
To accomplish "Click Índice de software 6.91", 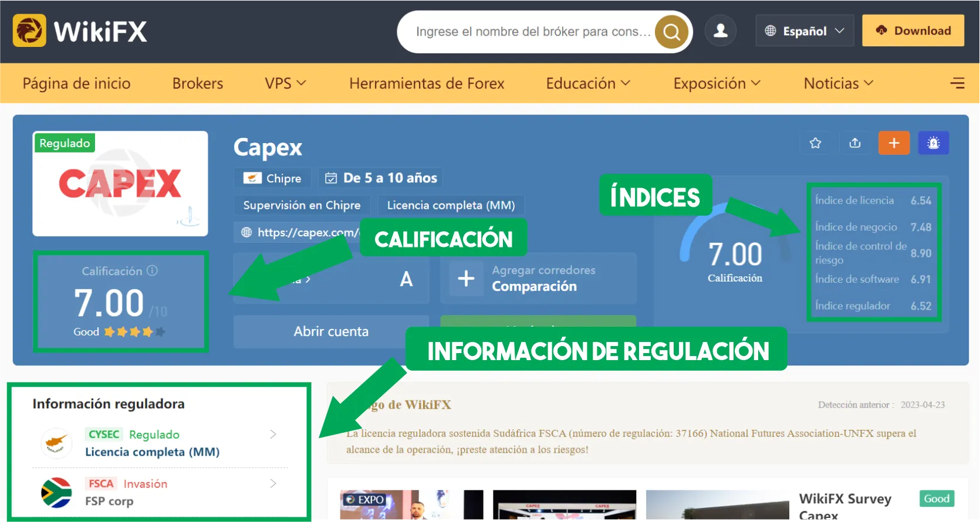I will click(x=873, y=279).
